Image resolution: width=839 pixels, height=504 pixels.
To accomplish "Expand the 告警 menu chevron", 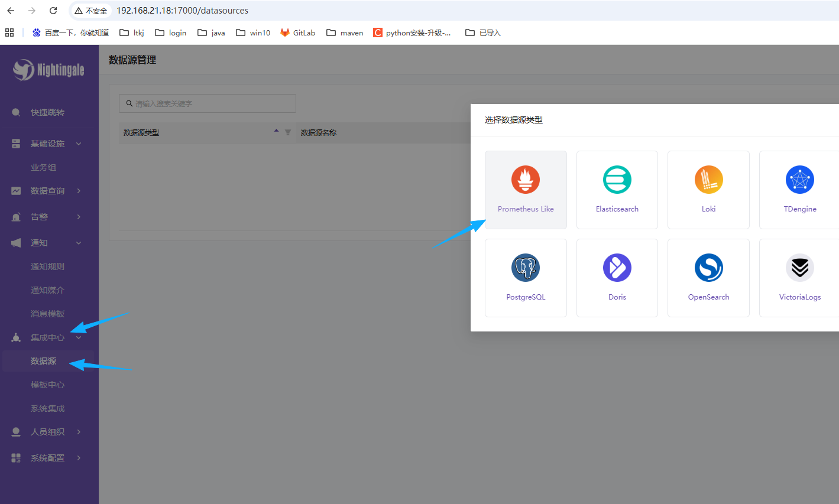I will click(79, 217).
